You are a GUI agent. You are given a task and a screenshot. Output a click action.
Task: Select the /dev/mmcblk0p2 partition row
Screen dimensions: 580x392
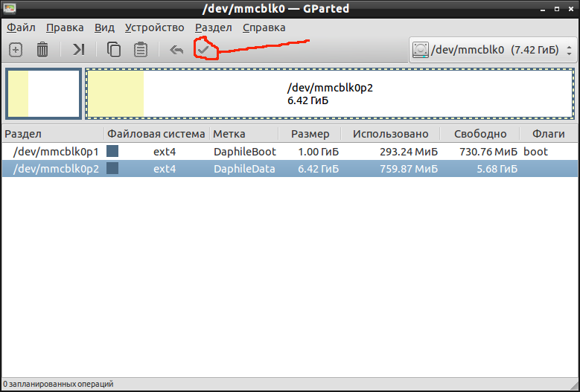click(x=290, y=169)
